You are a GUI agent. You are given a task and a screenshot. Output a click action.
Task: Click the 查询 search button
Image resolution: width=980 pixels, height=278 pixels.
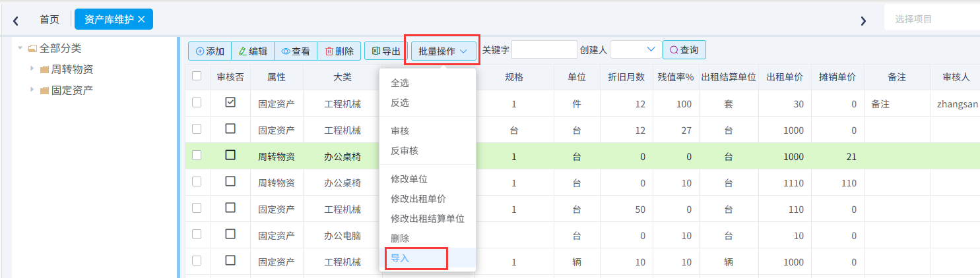click(x=684, y=50)
